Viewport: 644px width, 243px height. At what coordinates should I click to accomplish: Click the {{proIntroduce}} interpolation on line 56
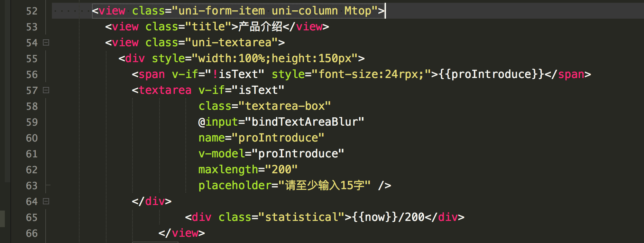pyautogui.click(x=491, y=74)
